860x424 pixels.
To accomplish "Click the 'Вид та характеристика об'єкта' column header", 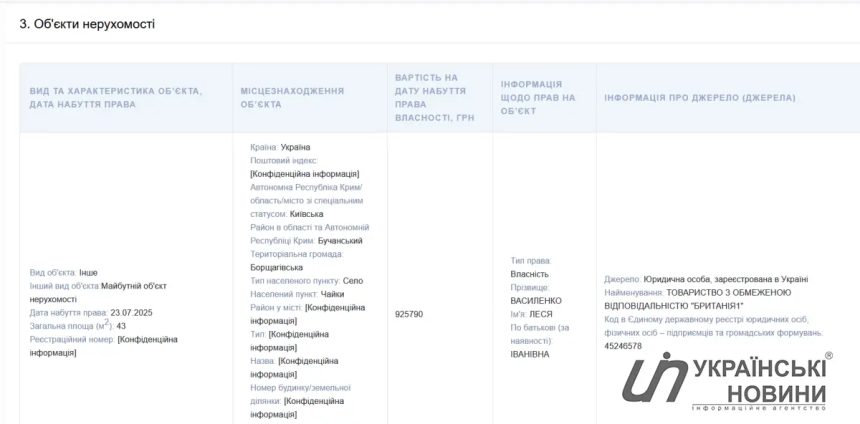I will (x=116, y=97).
